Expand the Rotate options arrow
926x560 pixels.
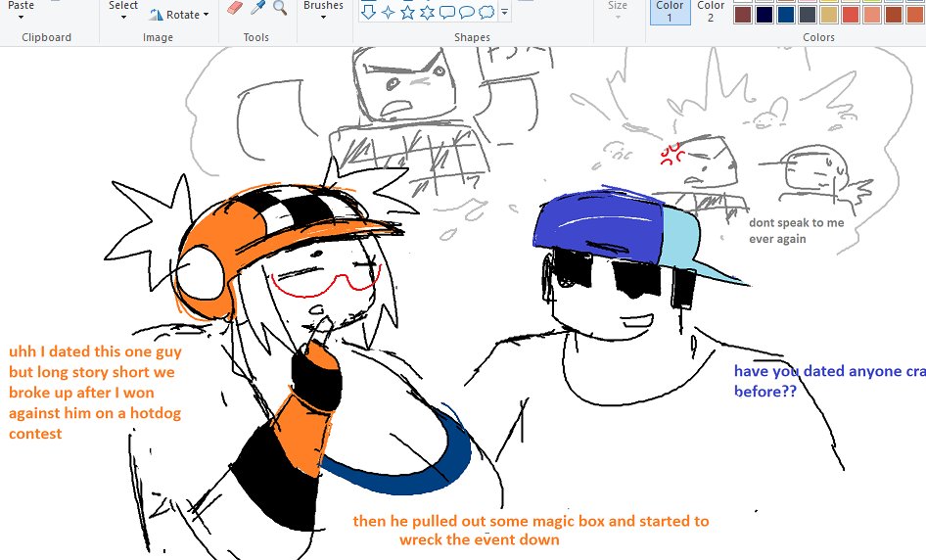click(206, 14)
